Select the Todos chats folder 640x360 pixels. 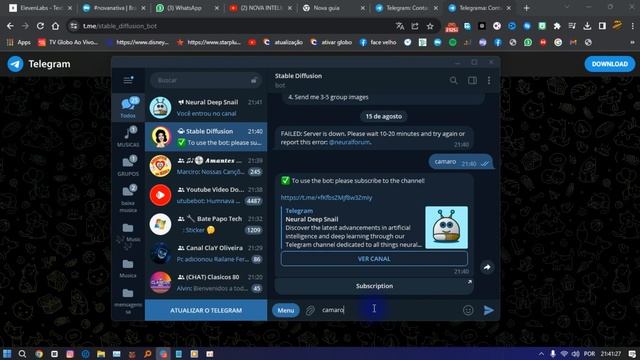click(128, 107)
